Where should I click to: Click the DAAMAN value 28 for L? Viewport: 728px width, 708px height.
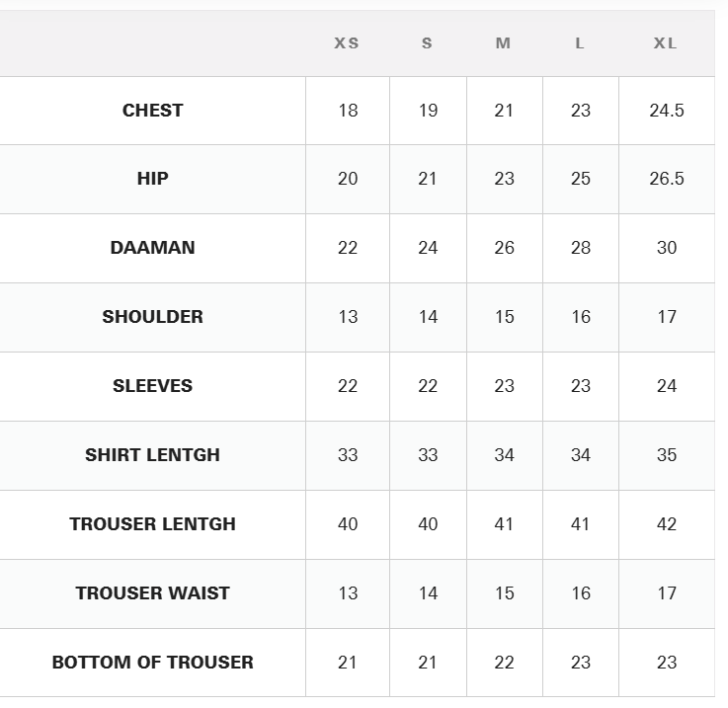pos(581,248)
